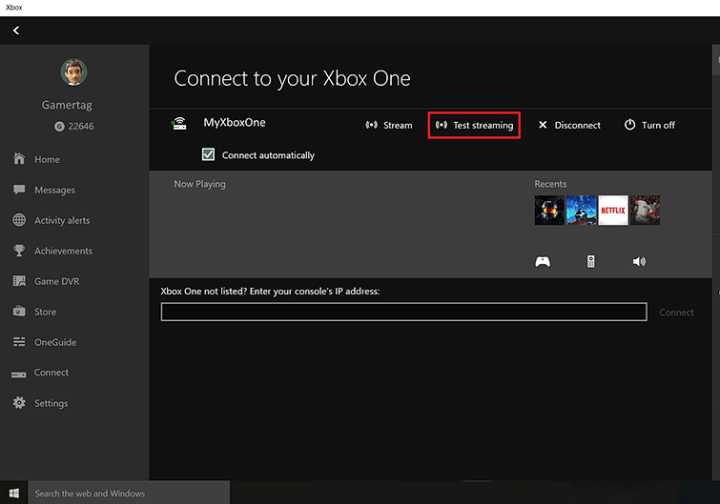Viewport: 720px width, 504px height.
Task: Click the Search the web and Windows box
Action: (x=129, y=493)
